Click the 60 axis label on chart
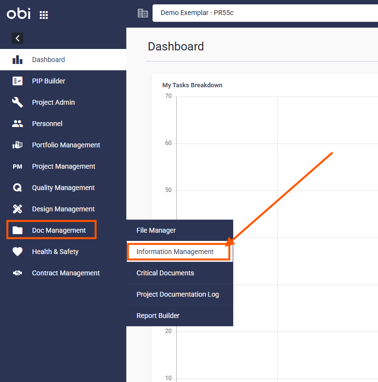The image size is (378, 382). coord(168,143)
